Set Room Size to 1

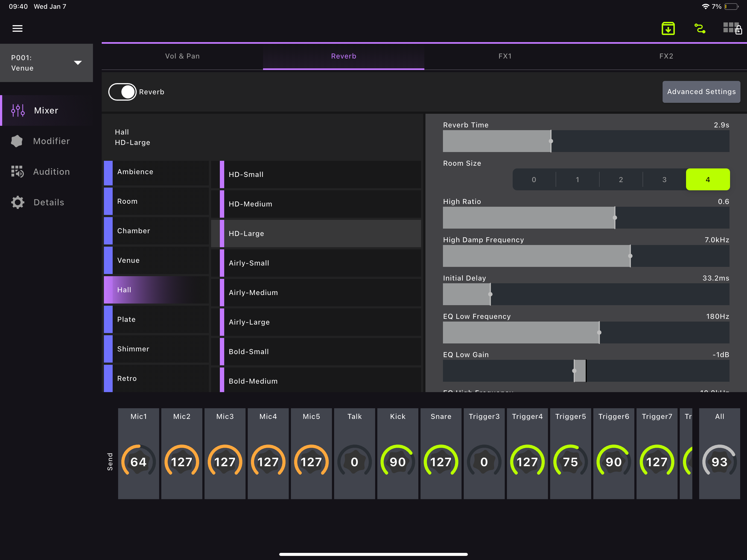(x=577, y=179)
